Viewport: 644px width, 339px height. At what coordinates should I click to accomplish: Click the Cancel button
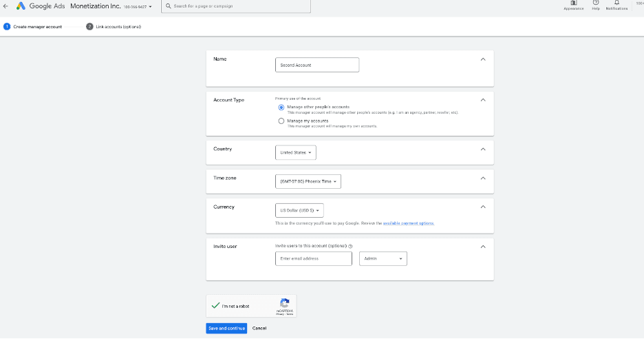pos(259,328)
